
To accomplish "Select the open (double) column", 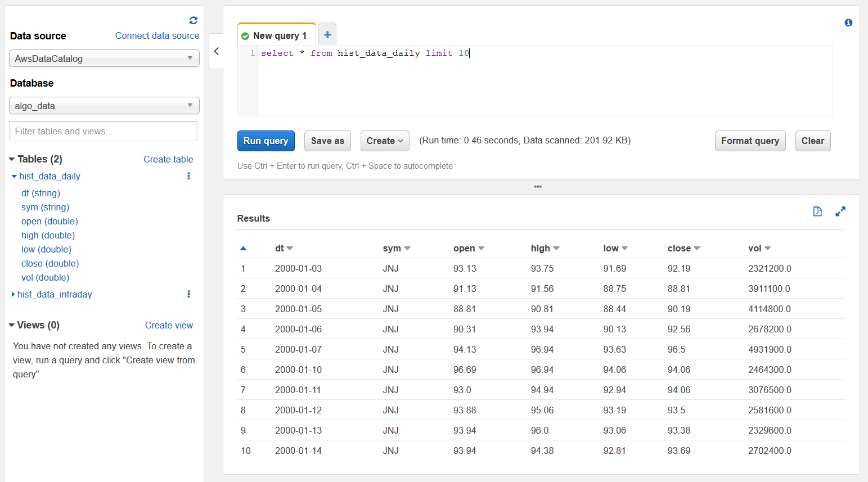I will pos(50,221).
